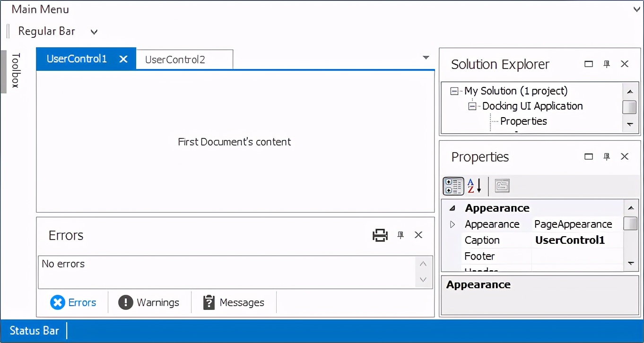
Task: Toggle the Solution Explorer pin
Action: tap(607, 64)
